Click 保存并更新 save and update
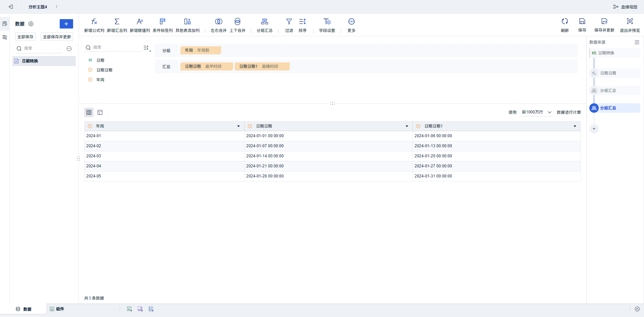 click(x=604, y=25)
